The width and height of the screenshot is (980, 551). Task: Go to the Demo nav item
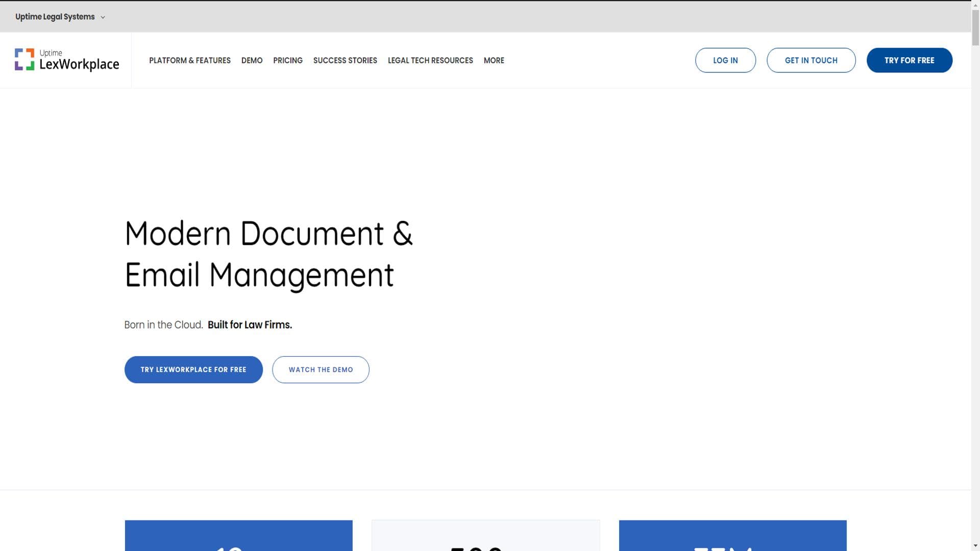(x=252, y=60)
